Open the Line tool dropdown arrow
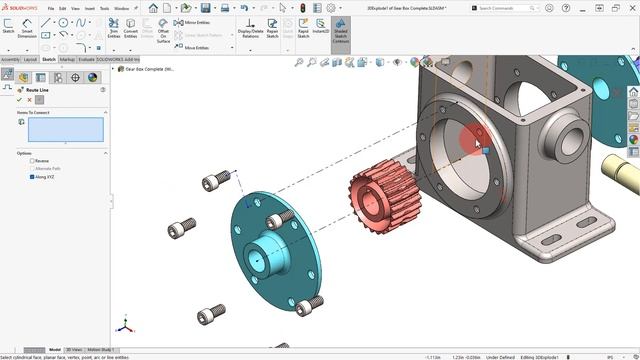640x360 pixels. pyautogui.click(x=54, y=23)
